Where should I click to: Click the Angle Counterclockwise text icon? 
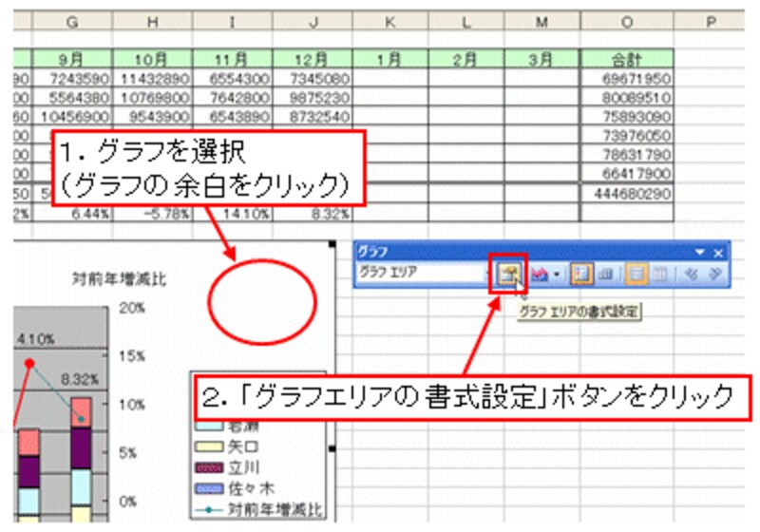click(x=715, y=275)
